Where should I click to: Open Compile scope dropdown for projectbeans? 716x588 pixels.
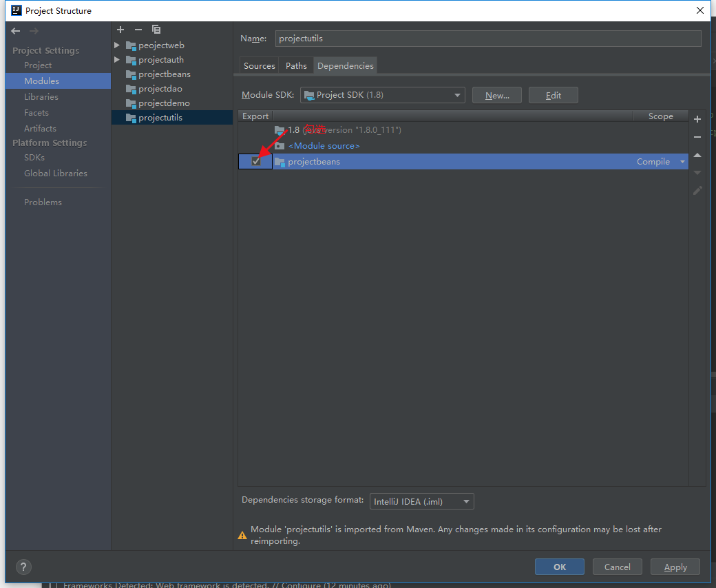click(x=683, y=162)
